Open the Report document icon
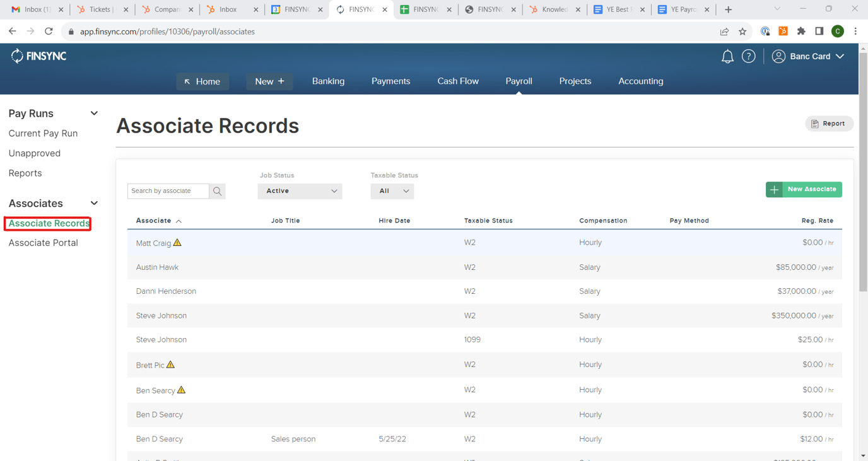 click(x=816, y=123)
